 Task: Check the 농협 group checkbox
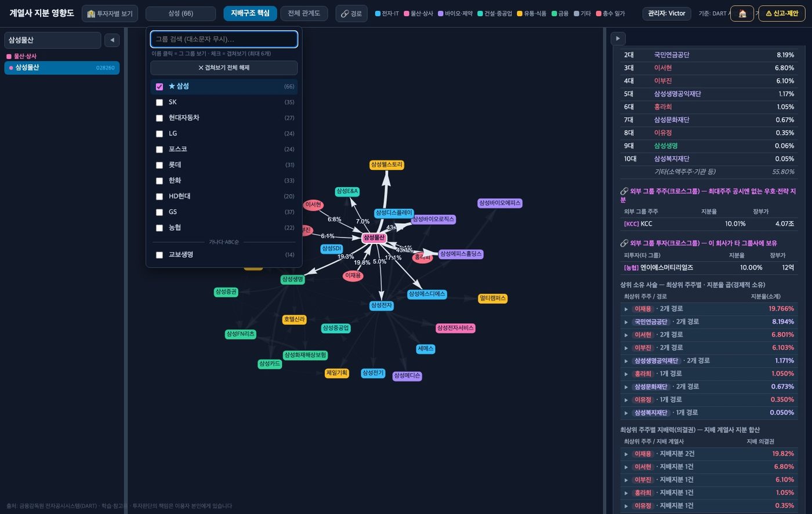(159, 228)
